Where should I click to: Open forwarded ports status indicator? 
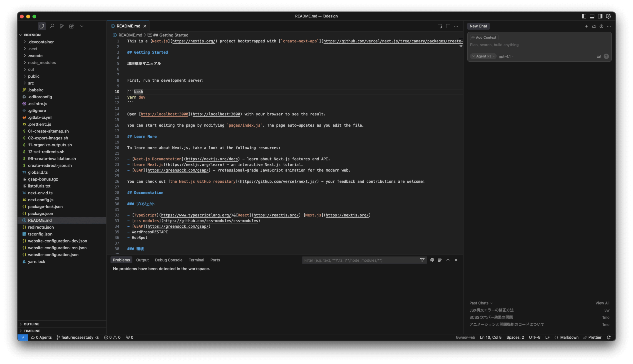(130, 337)
